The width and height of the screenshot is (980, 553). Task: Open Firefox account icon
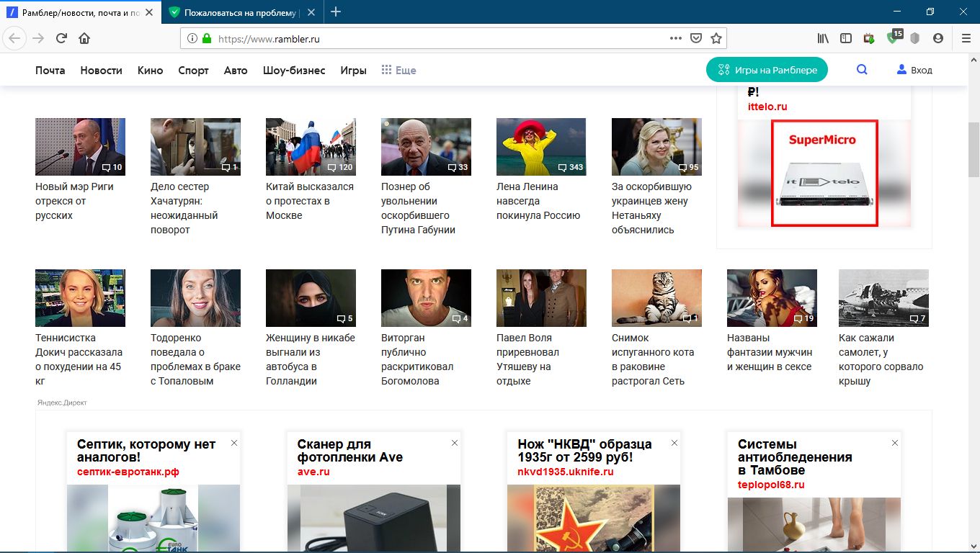click(x=937, y=38)
